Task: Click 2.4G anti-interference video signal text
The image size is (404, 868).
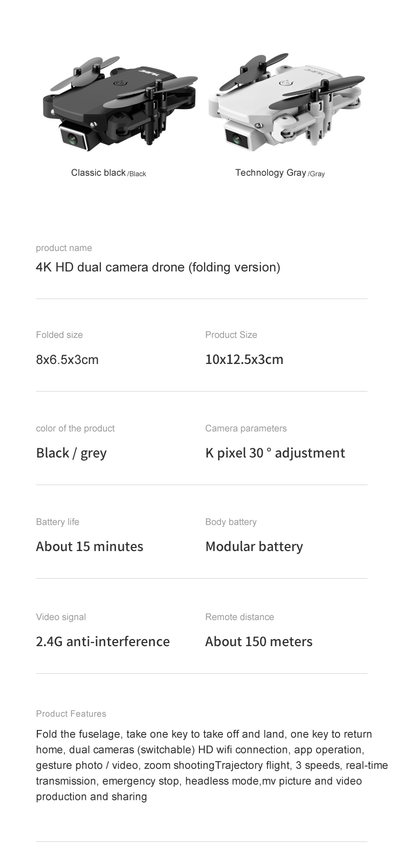Action: click(x=103, y=642)
